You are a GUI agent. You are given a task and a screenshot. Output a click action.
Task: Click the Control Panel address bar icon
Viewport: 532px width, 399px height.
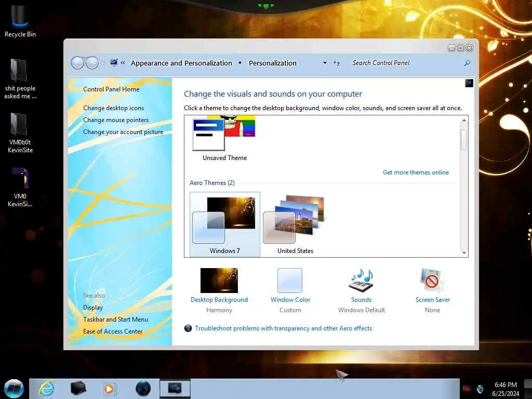[x=114, y=62]
